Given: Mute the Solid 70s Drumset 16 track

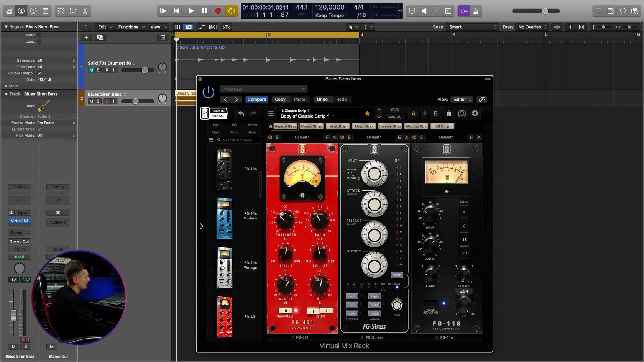Looking at the screenshot, I should 91,70.
